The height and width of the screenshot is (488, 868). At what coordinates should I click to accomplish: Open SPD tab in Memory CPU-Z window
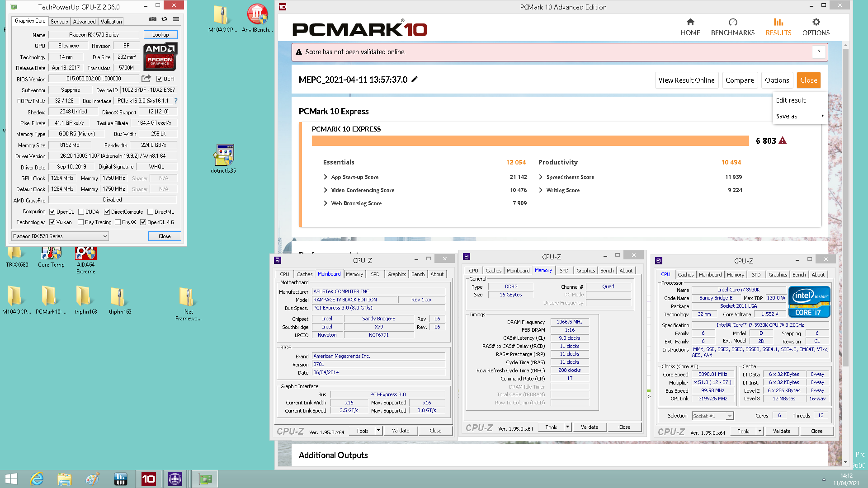(x=564, y=271)
